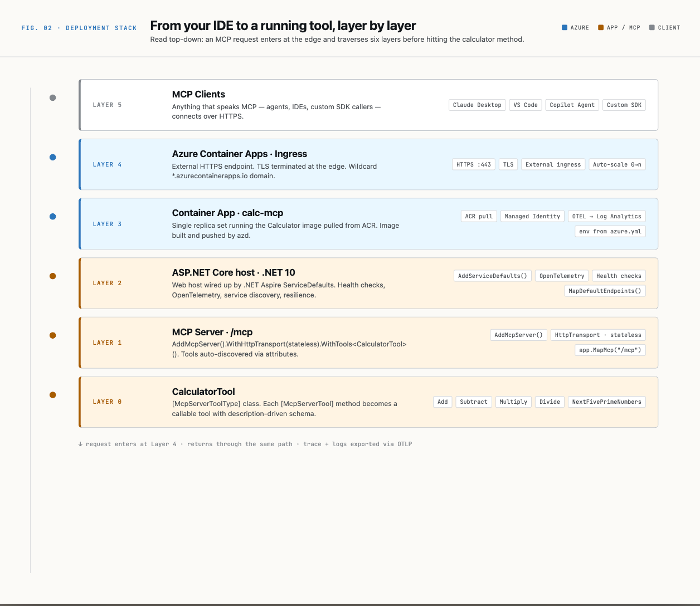The width and height of the screenshot is (700, 606).
Task: Click the LAYER 0 label
Action: 107,402
